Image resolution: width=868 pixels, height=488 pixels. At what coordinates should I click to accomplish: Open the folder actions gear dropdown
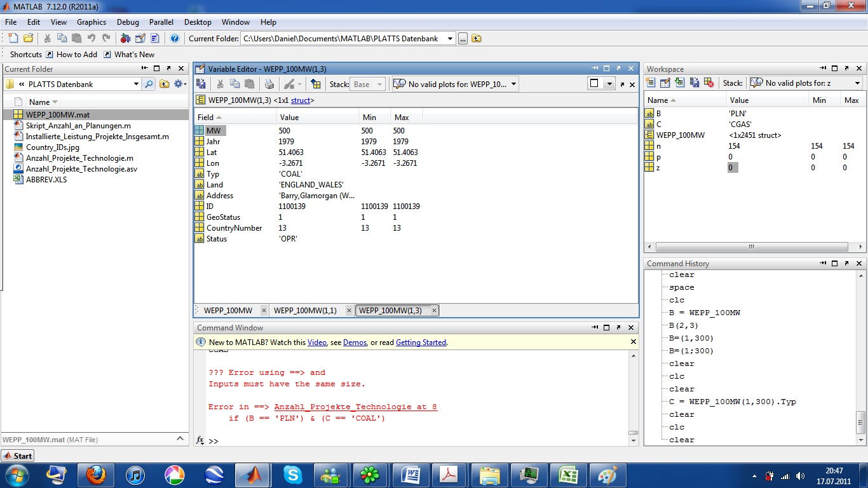pyautogui.click(x=180, y=84)
